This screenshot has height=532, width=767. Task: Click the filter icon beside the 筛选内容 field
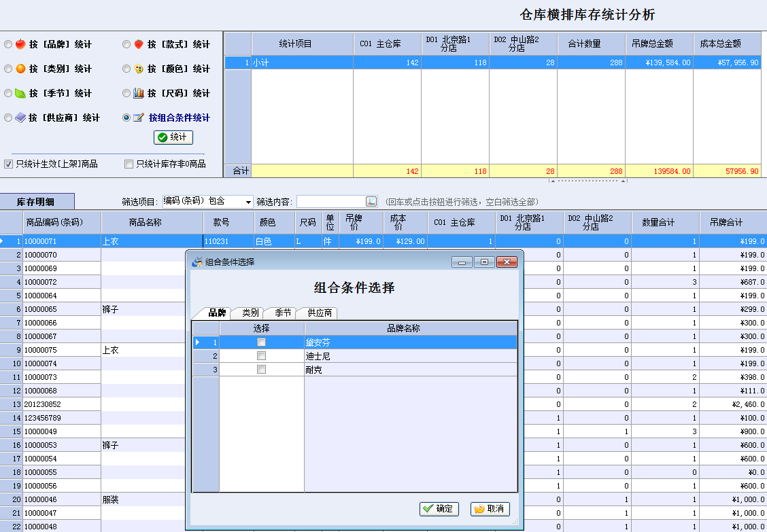click(371, 201)
